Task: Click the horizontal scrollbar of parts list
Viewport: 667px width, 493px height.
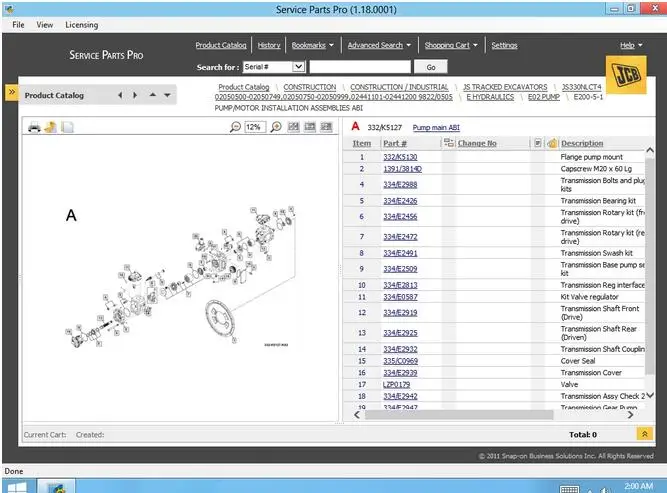Action: click(x=459, y=415)
